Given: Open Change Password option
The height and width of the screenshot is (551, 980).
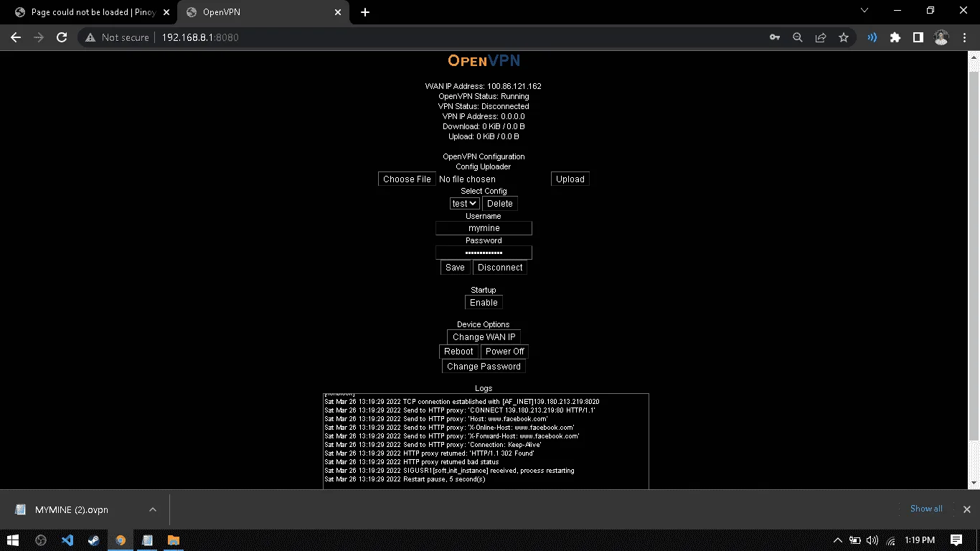Looking at the screenshot, I should (484, 366).
